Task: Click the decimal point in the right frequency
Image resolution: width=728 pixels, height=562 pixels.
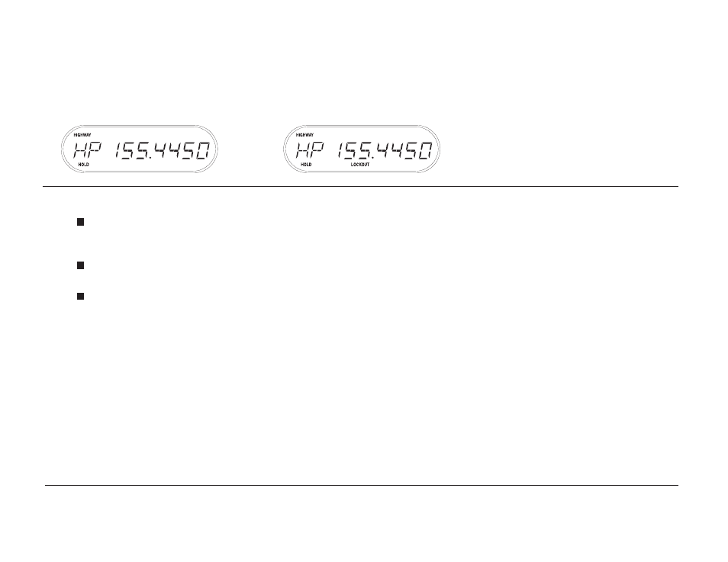Action: 374,157
